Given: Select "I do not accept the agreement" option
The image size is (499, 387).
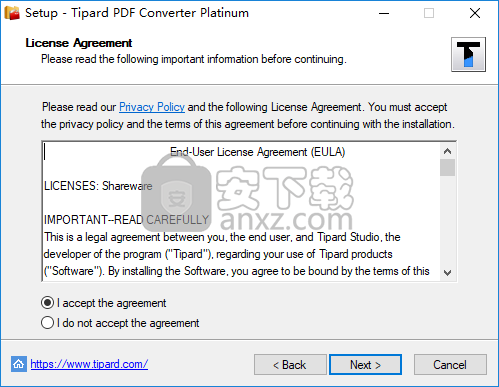Looking at the screenshot, I should click(47, 323).
